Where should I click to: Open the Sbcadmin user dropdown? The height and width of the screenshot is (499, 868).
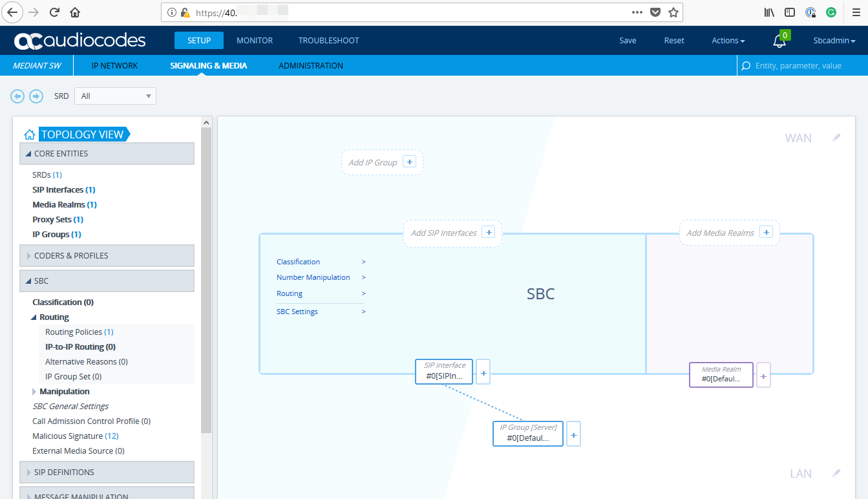click(834, 41)
